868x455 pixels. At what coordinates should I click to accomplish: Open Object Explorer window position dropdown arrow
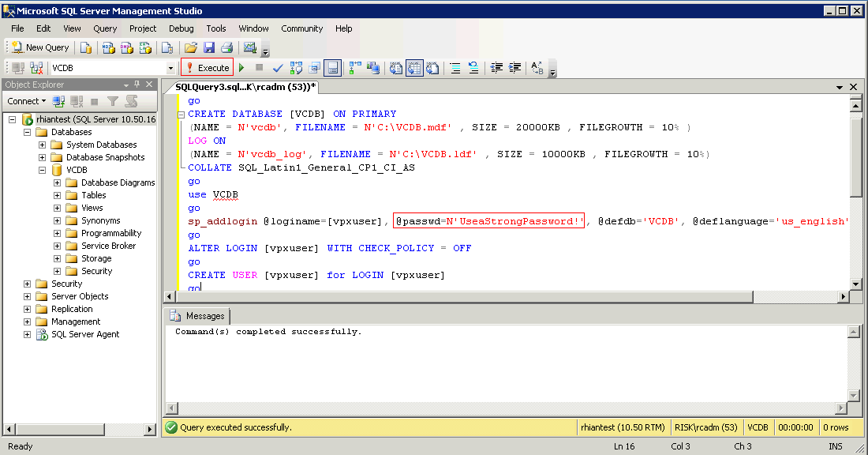pos(126,85)
